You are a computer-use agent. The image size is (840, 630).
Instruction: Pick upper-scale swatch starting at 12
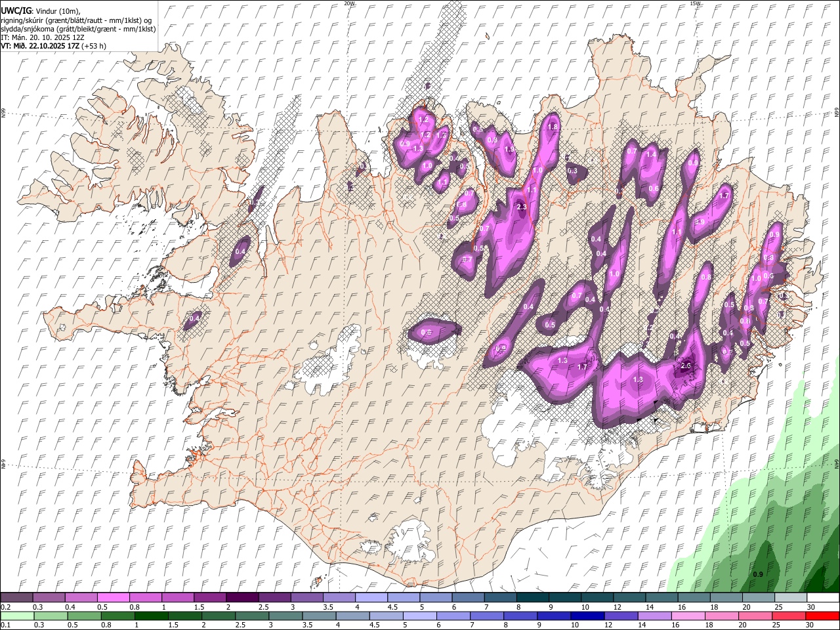coord(629,597)
